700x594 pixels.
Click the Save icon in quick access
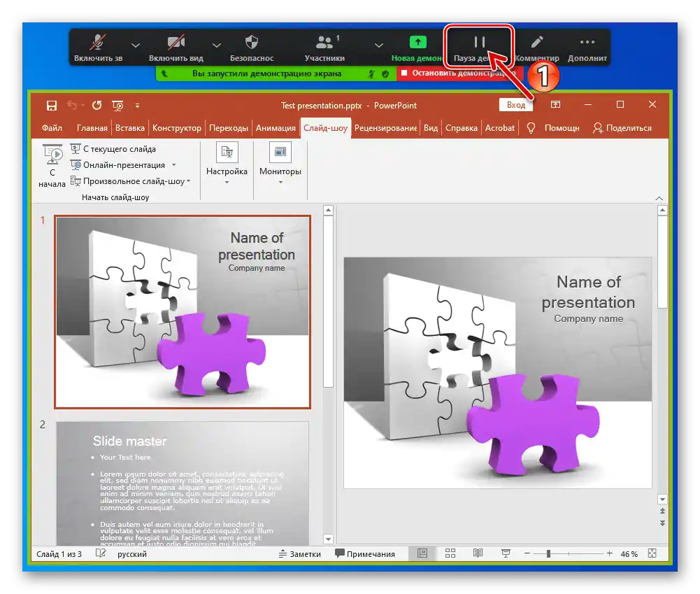(51, 105)
